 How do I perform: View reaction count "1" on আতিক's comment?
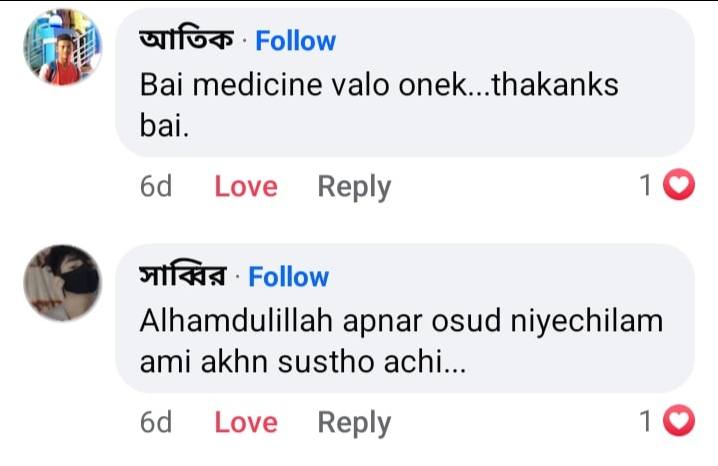(646, 186)
